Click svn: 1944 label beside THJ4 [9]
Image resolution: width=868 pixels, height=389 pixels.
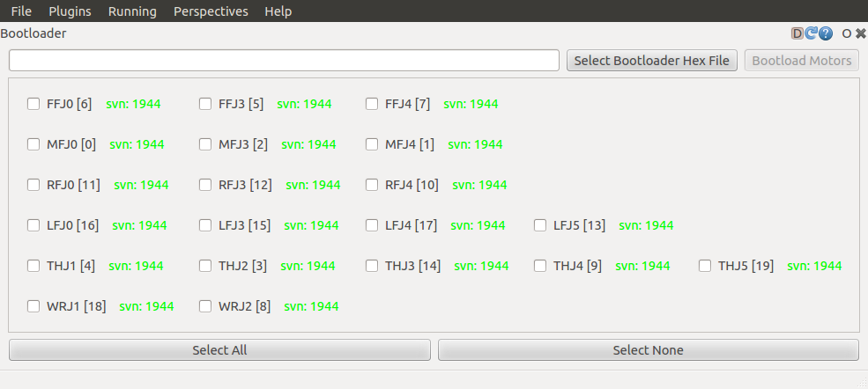pyautogui.click(x=642, y=266)
